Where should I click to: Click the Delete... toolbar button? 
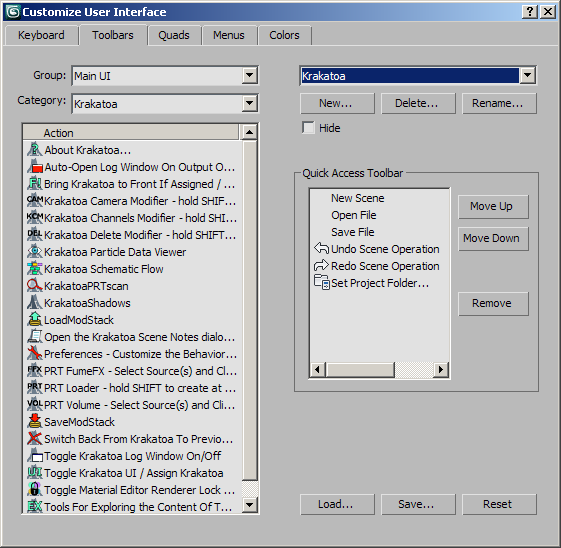coord(418,103)
